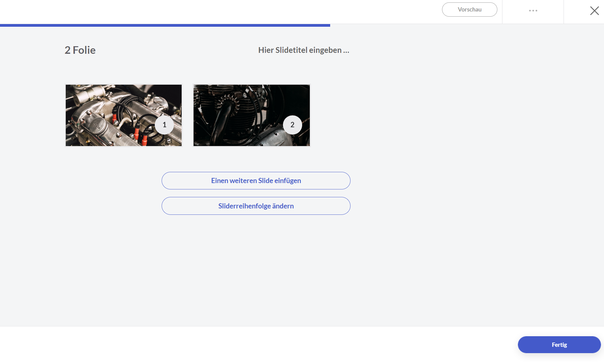This screenshot has width=604, height=364.
Task: Focus the Hier Slidetitel eingeben field
Action: coord(303,50)
